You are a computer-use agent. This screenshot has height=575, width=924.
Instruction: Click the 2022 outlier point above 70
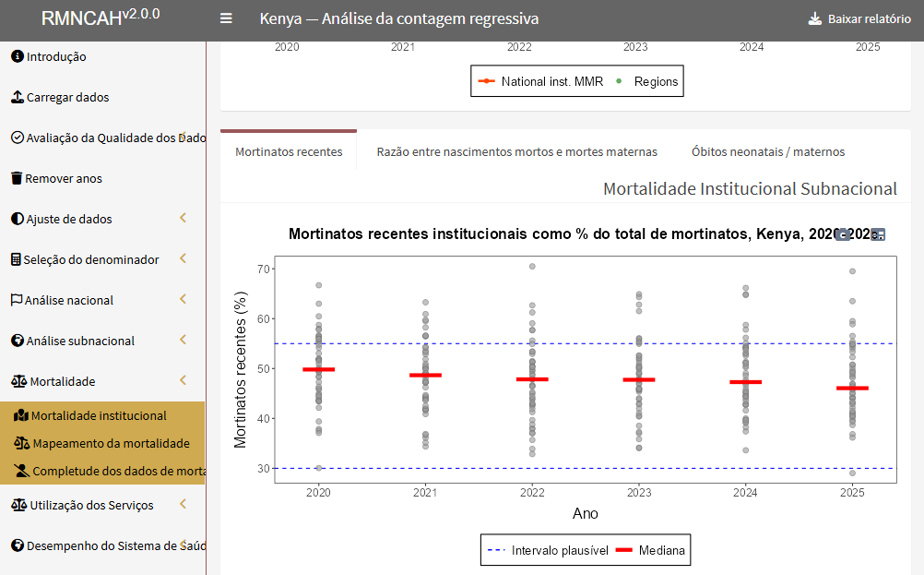pos(532,267)
